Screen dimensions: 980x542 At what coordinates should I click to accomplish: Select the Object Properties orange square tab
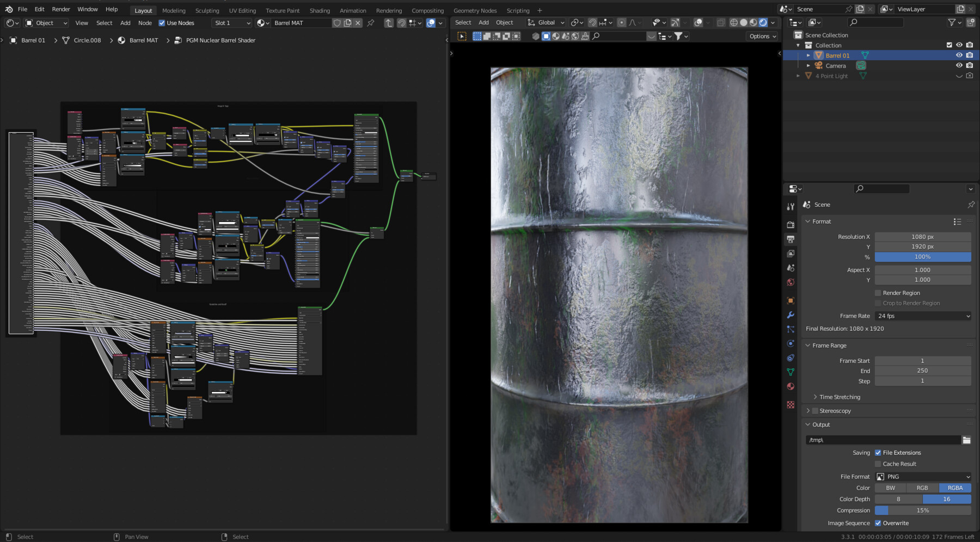791,300
